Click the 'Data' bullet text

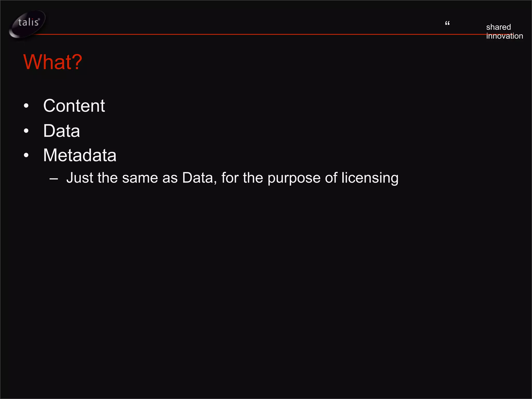62,131
